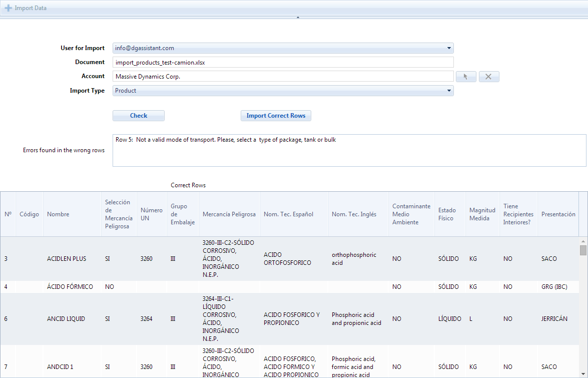Collapse the top panel using small arrow
This screenshot has width=588, height=378.
[x=298, y=17]
